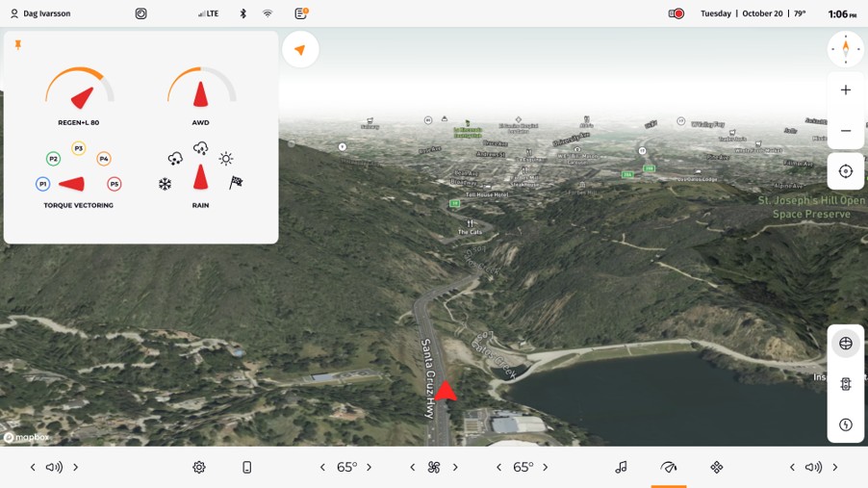Open the navigation direction arrow button
The image size is (868, 488).
300,50
